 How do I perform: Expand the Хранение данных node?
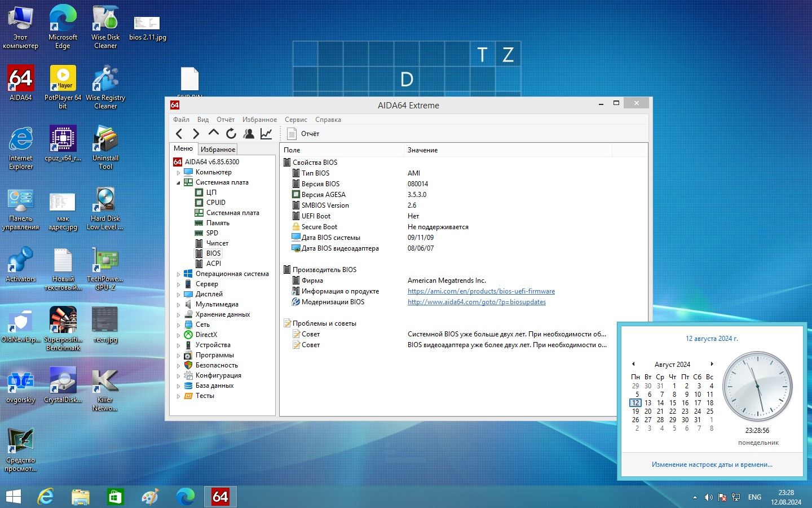pos(179,315)
